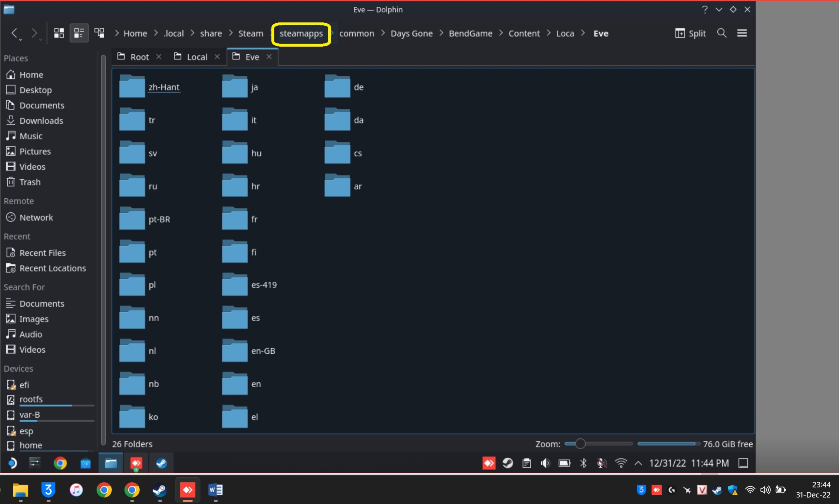839x504 pixels.
Task: Switch to Icons view mode
Action: [59, 33]
